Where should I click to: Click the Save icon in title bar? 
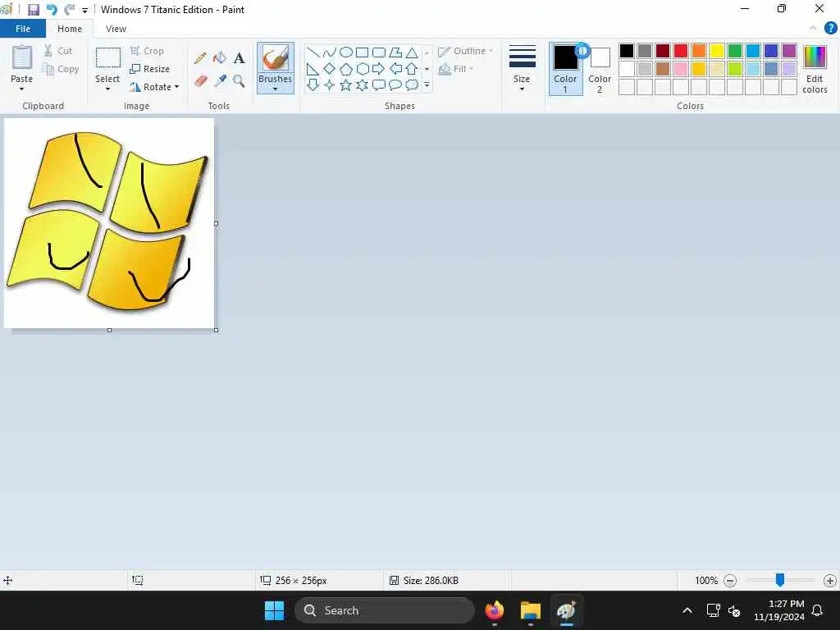pyautogui.click(x=33, y=10)
